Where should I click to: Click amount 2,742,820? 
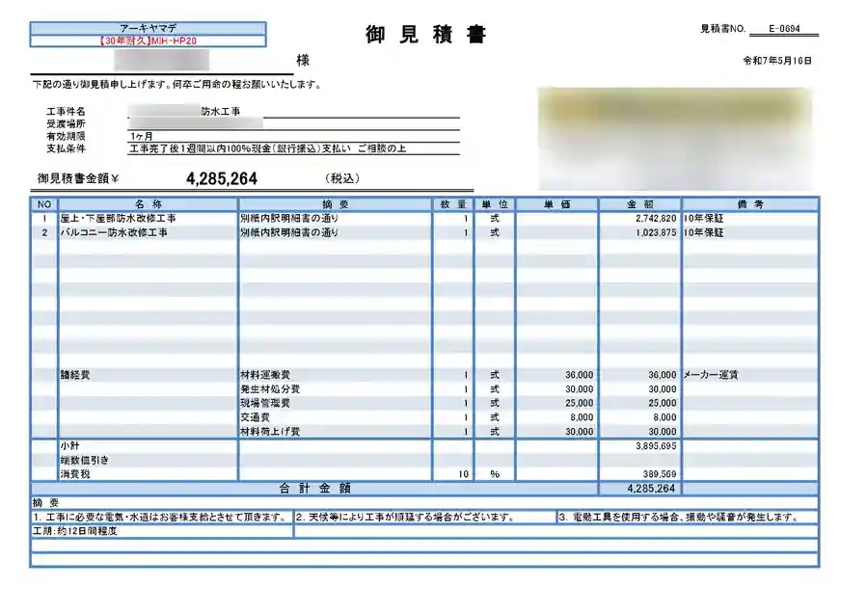656,219
